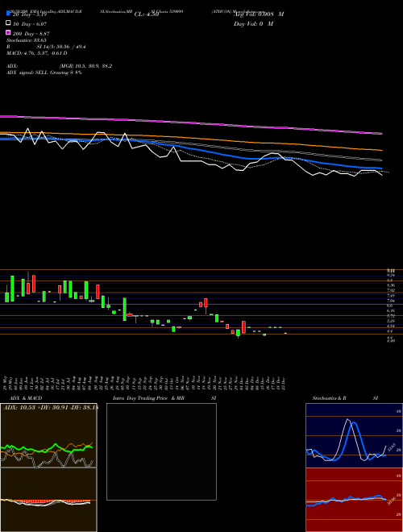Click the 'Avg Vol: 0.008 M' label
Viewport: 403px width, 532px height.
259,15
